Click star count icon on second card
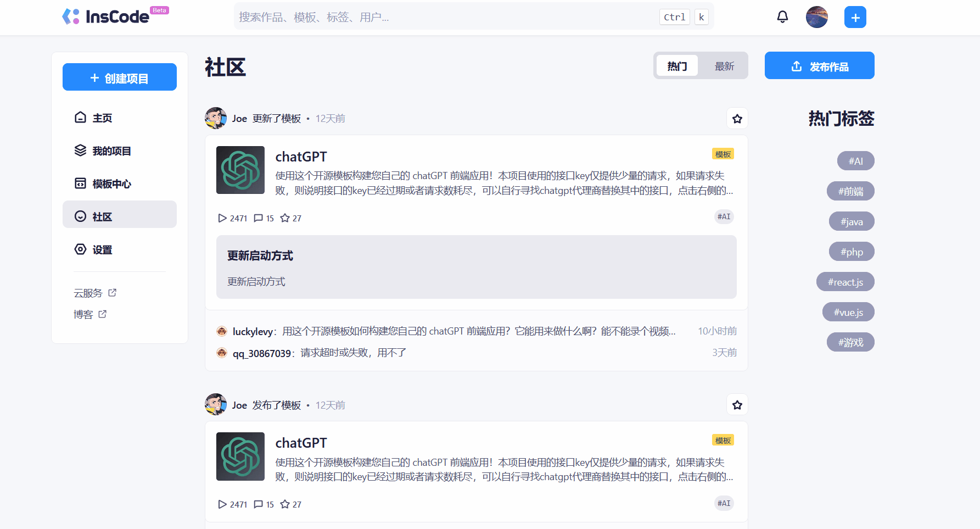 click(x=285, y=504)
